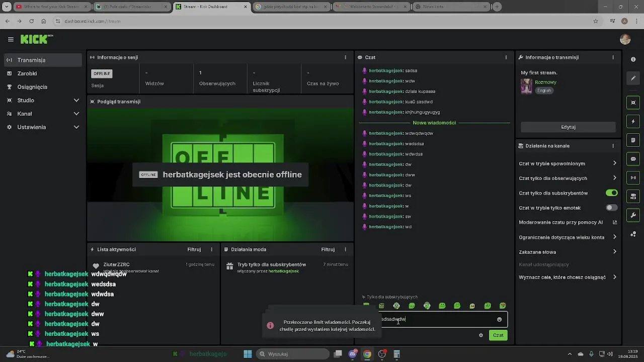Viewport: 644px width, 362px height.
Task: Open chat settings gear next to Czat button
Action: (481, 335)
